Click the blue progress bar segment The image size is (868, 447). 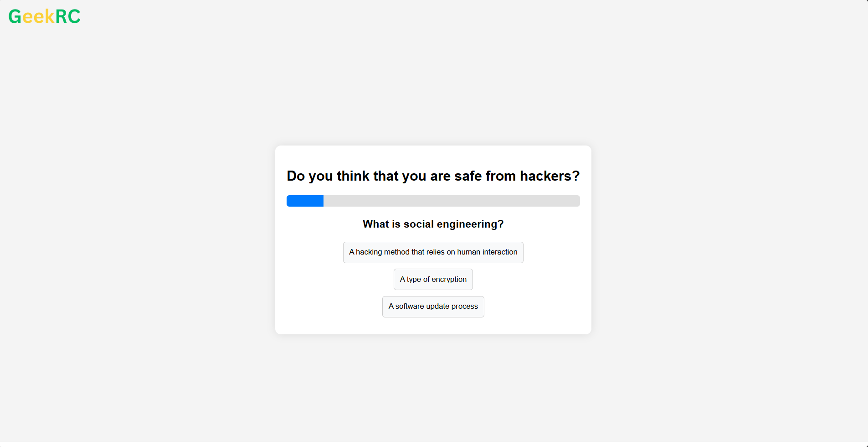304,201
